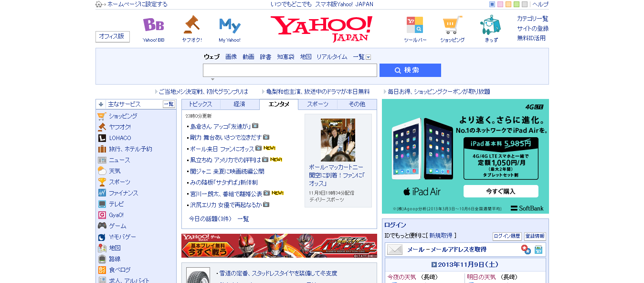Open the ヘルプ link
This screenshot has height=283, width=644.
coord(540,4)
